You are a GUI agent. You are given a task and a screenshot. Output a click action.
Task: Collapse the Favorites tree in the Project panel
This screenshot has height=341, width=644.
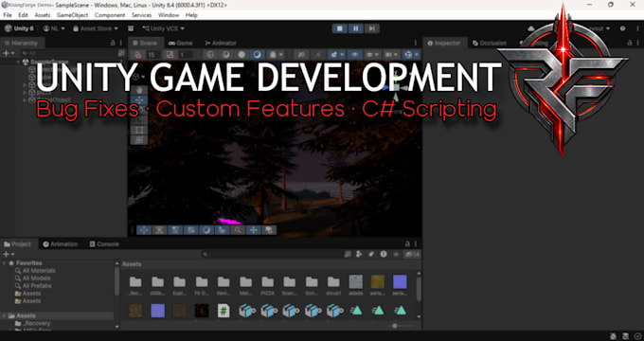point(5,263)
